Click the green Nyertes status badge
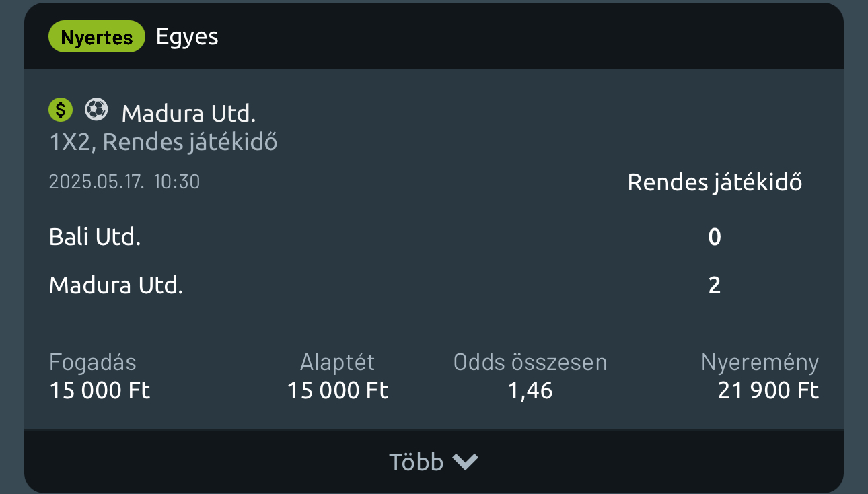This screenshot has width=868, height=494. coord(97,37)
